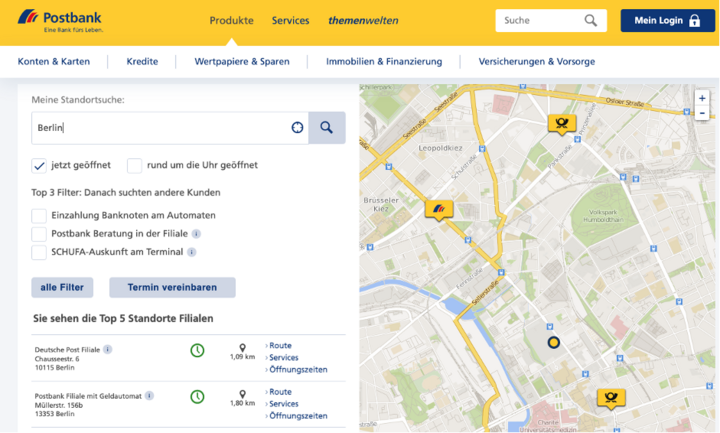The height and width of the screenshot is (433, 720).
Task: Go to Immobilien & Finanzierung
Action: (384, 62)
